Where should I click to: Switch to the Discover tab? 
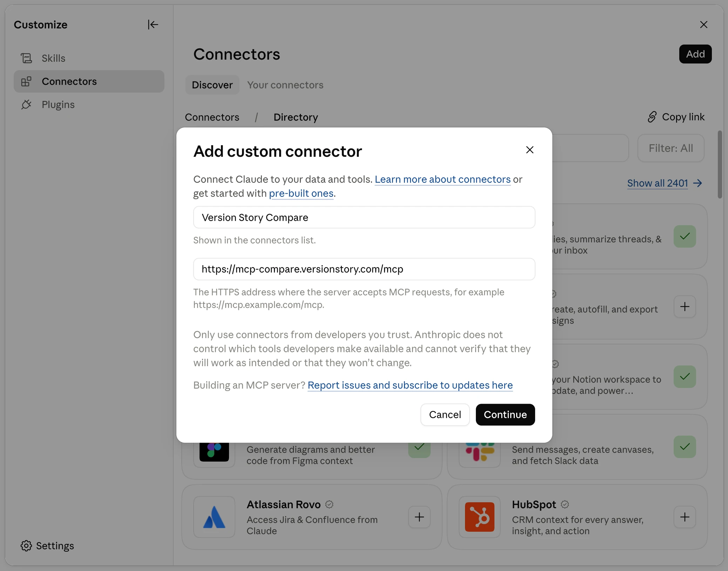(212, 85)
